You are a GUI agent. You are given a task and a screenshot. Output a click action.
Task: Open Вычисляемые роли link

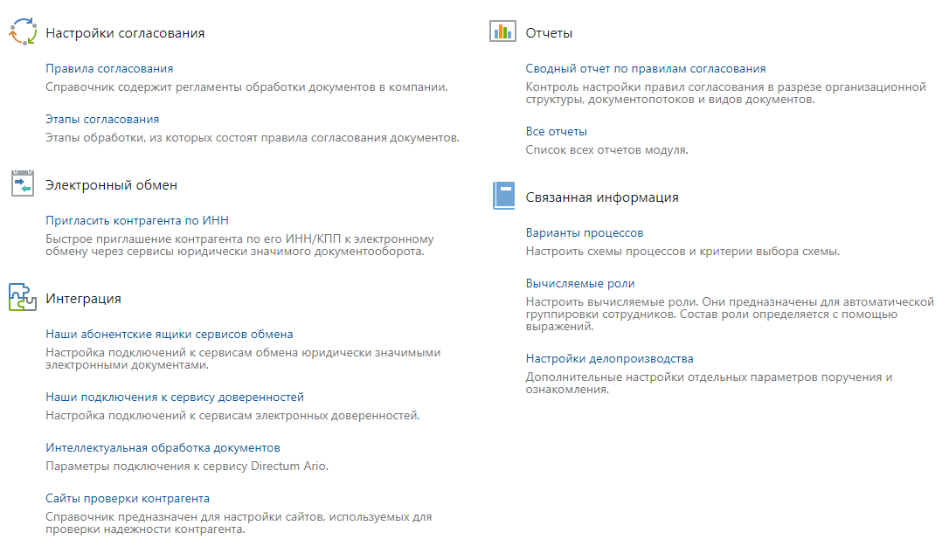[x=580, y=283]
